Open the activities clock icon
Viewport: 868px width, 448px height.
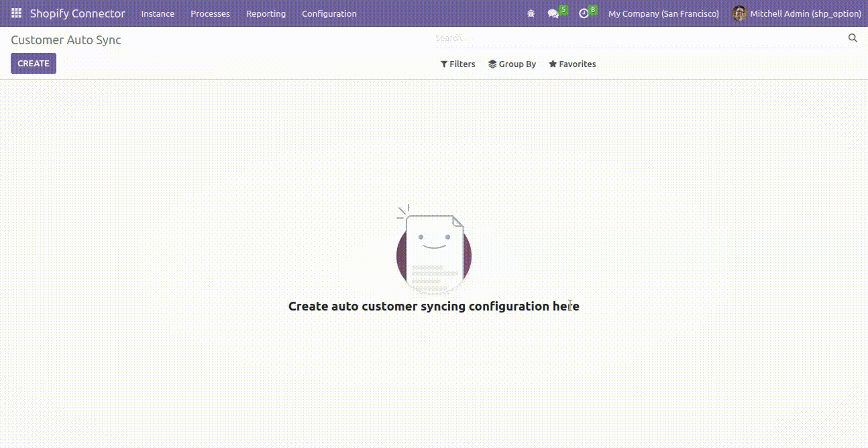coord(584,13)
